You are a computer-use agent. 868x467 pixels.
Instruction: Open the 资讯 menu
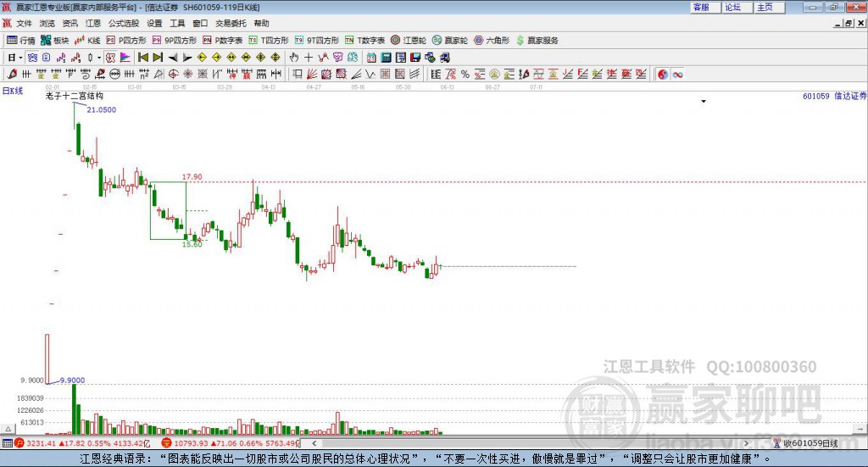point(70,23)
